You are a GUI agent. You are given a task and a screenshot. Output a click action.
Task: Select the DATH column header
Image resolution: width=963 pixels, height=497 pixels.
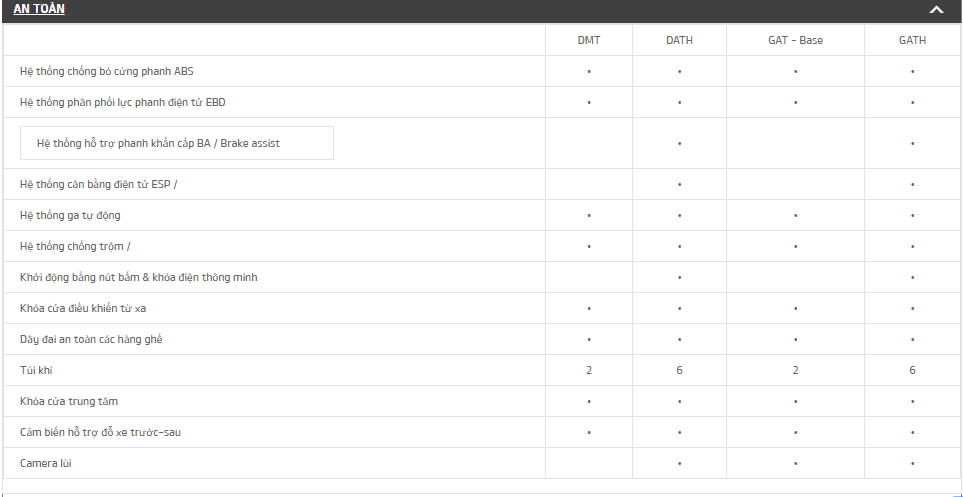point(679,41)
